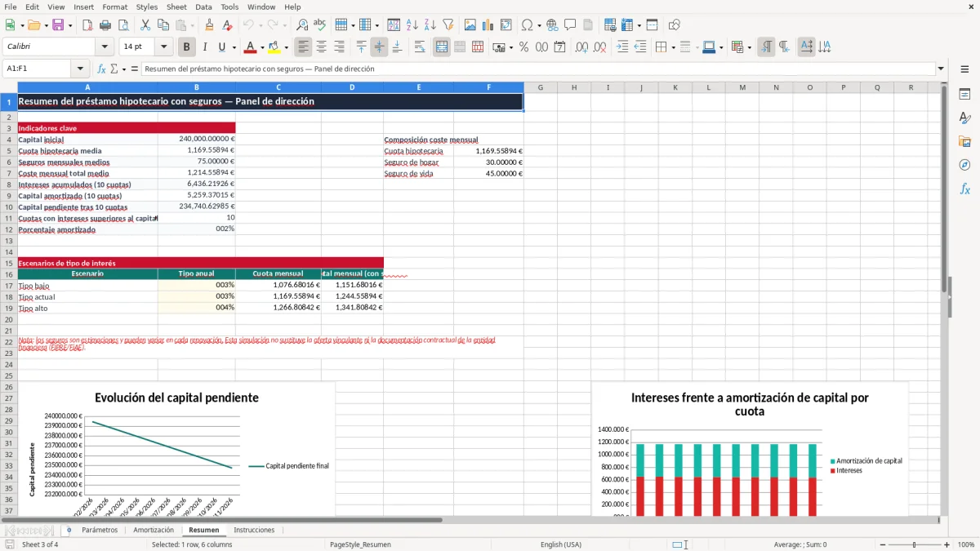Viewport: 980px width, 551px height.
Task: Click the zoom out minus button
Action: (883, 544)
